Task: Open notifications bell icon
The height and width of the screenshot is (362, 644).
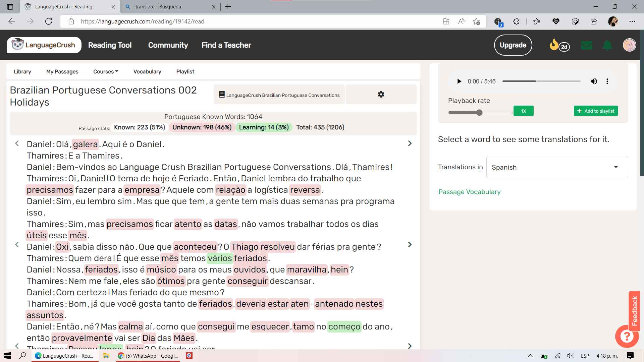Action: coord(607,45)
